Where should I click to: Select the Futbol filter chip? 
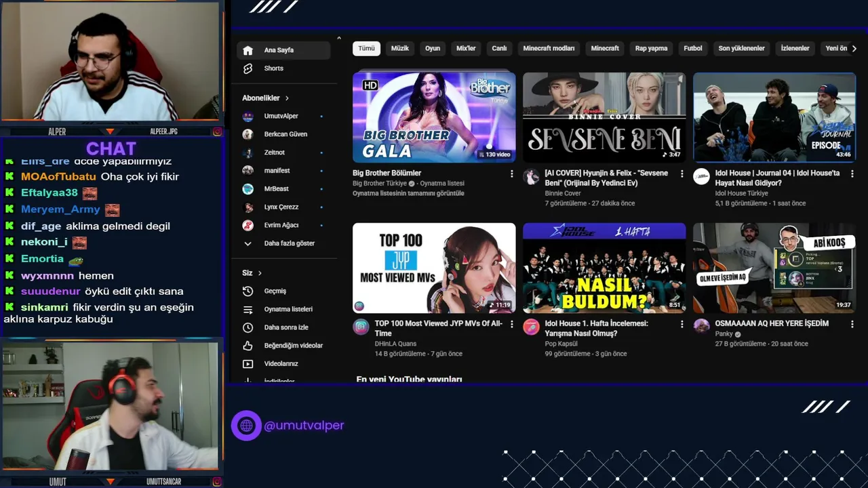[x=693, y=49]
